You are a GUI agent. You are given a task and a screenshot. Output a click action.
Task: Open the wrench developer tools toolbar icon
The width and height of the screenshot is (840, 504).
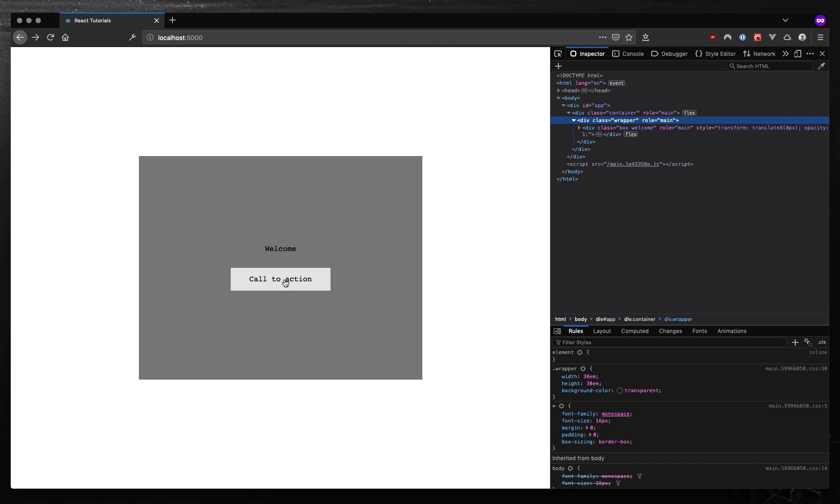(x=132, y=37)
